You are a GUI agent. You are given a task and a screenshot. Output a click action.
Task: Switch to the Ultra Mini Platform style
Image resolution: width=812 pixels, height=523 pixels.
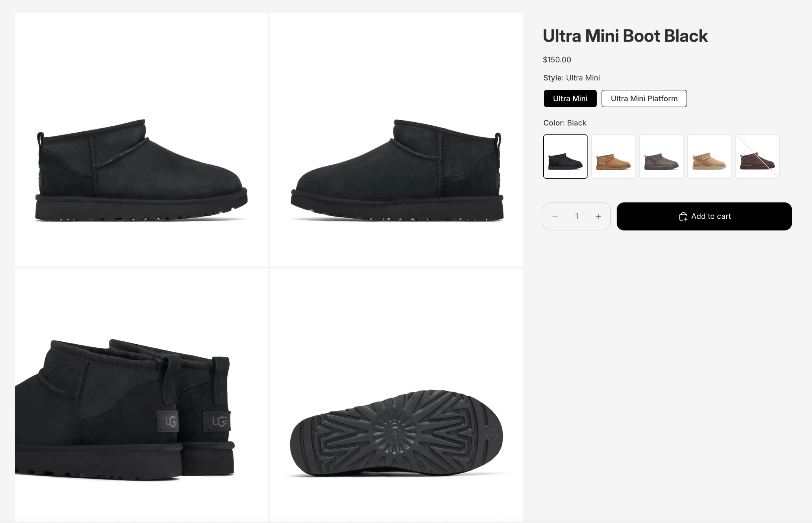(x=644, y=98)
